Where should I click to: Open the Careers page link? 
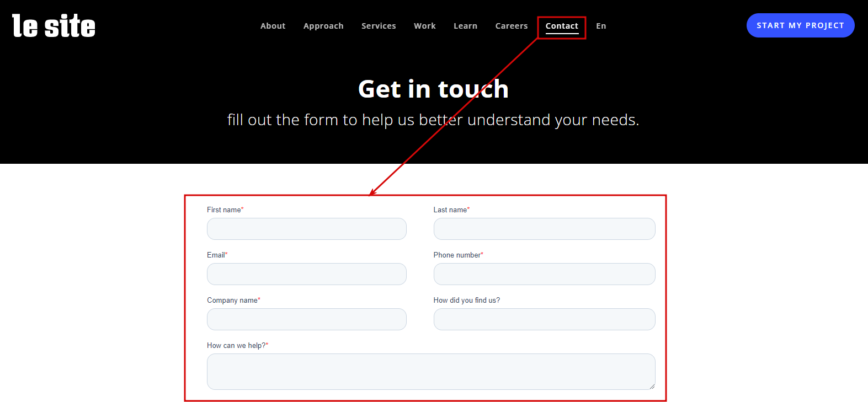512,26
